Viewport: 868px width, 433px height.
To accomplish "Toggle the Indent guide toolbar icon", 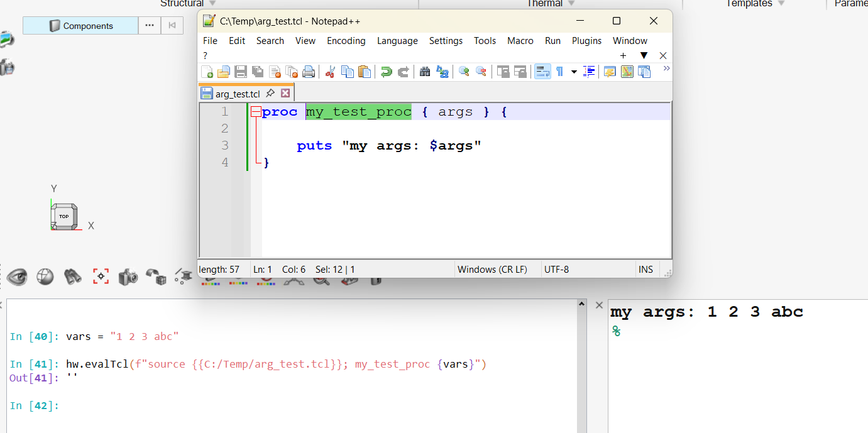I will 589,72.
